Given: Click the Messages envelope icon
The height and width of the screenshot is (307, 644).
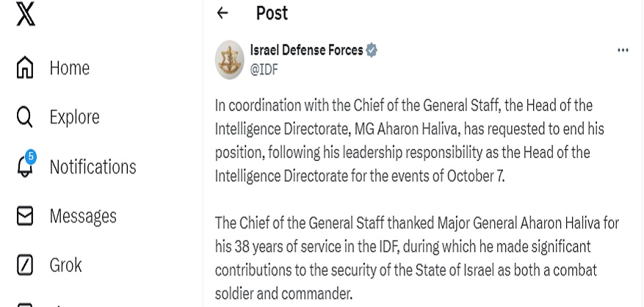Looking at the screenshot, I should click(25, 217).
